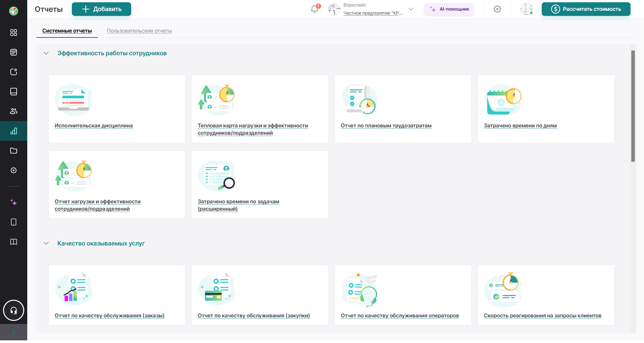This screenshot has height=343, width=644.
Task: Open Отчет по плановым трудозатратам link
Action: (x=386, y=126)
